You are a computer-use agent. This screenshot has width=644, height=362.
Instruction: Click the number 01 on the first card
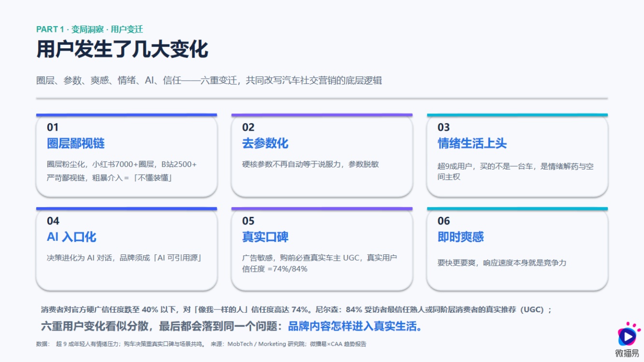click(x=53, y=127)
